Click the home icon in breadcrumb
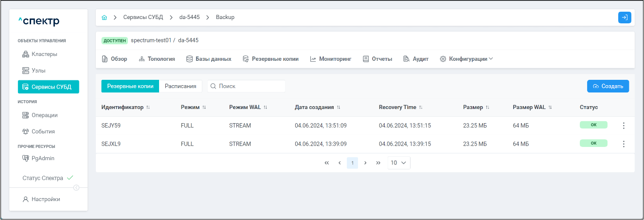This screenshot has height=220, width=644. pos(104,18)
